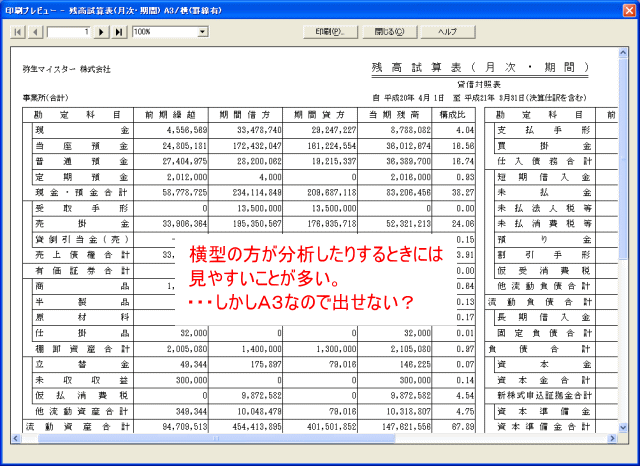Click the 流動資産合計 row label
This screenshot has height=466, width=640.
point(78,427)
